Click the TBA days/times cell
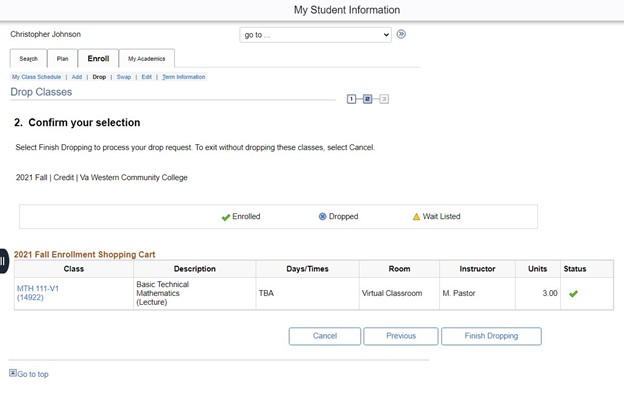 [307, 293]
